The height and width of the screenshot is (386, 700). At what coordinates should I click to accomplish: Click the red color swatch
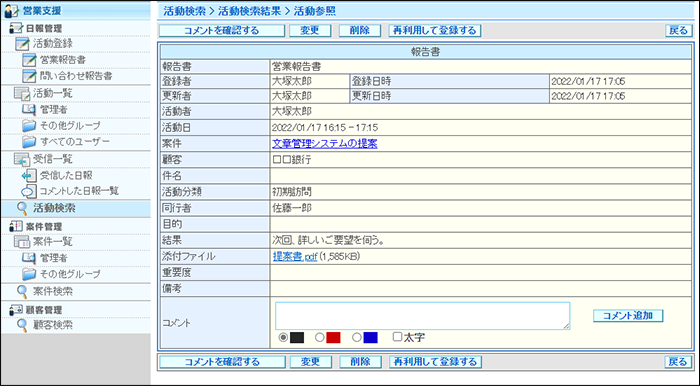tap(333, 338)
